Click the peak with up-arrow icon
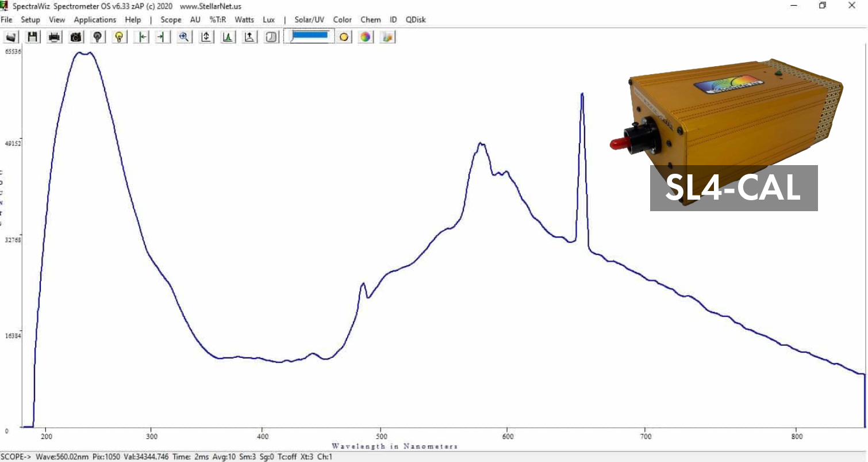 tap(249, 37)
